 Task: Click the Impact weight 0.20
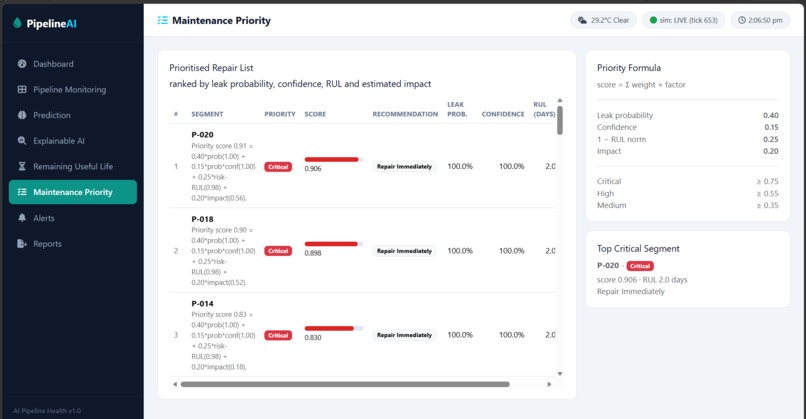point(771,151)
